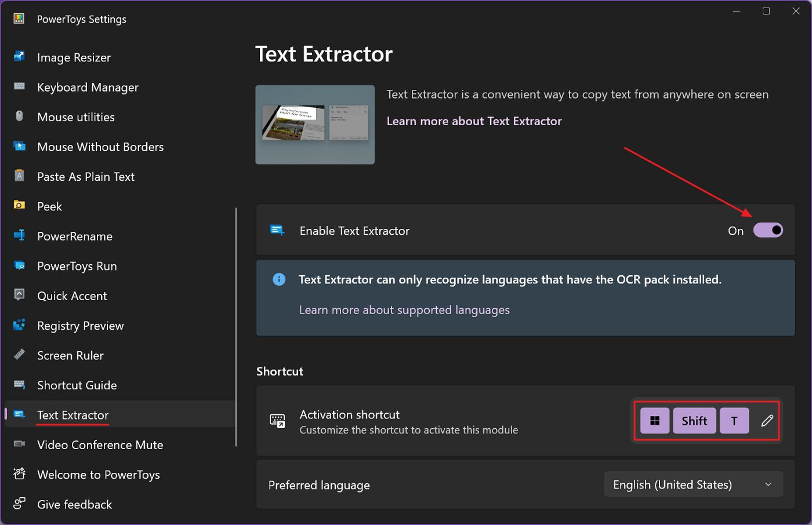
Task: Click the PowerRename sidebar icon
Action: (19, 236)
